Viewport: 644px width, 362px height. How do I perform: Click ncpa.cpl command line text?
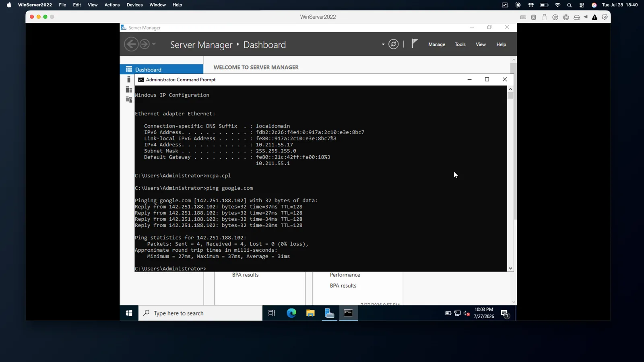pyautogui.click(x=183, y=175)
